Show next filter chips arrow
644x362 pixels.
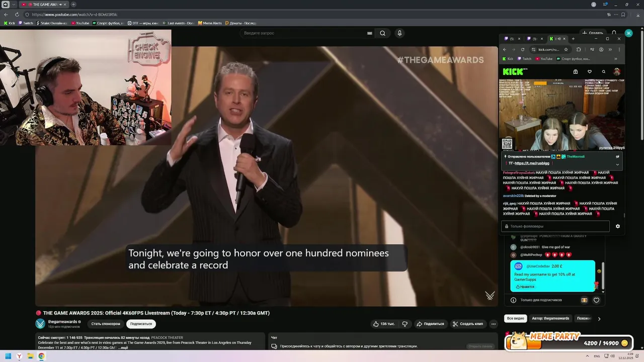click(599, 318)
